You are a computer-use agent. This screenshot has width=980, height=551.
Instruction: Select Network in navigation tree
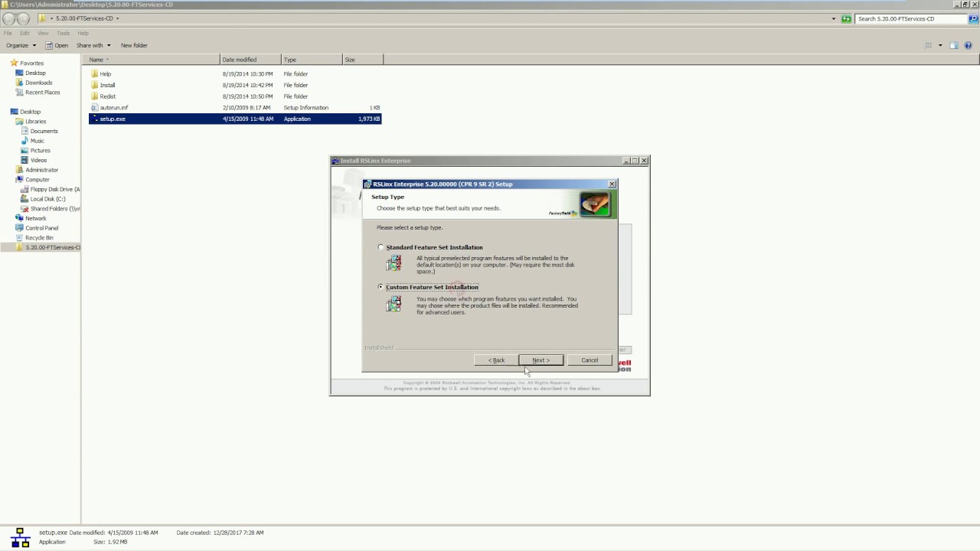(35, 218)
